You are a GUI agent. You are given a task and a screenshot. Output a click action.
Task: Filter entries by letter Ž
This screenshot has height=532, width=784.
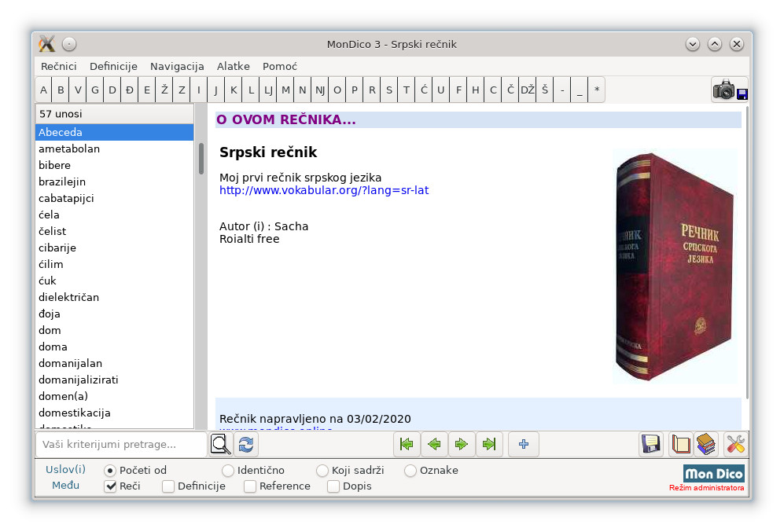point(164,90)
